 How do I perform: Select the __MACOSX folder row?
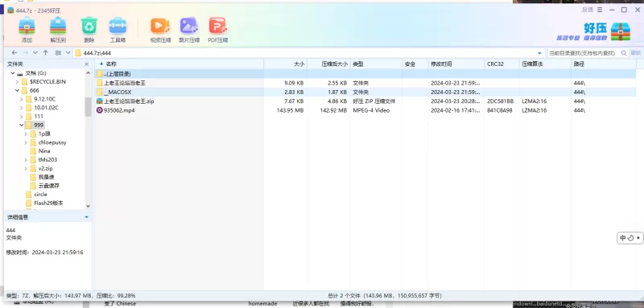tap(365, 92)
